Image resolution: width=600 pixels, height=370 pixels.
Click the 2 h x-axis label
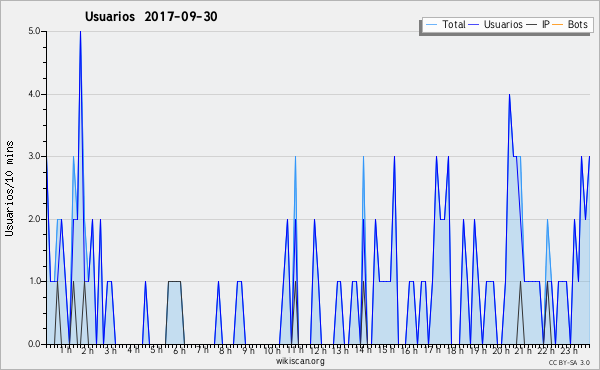[88, 350]
